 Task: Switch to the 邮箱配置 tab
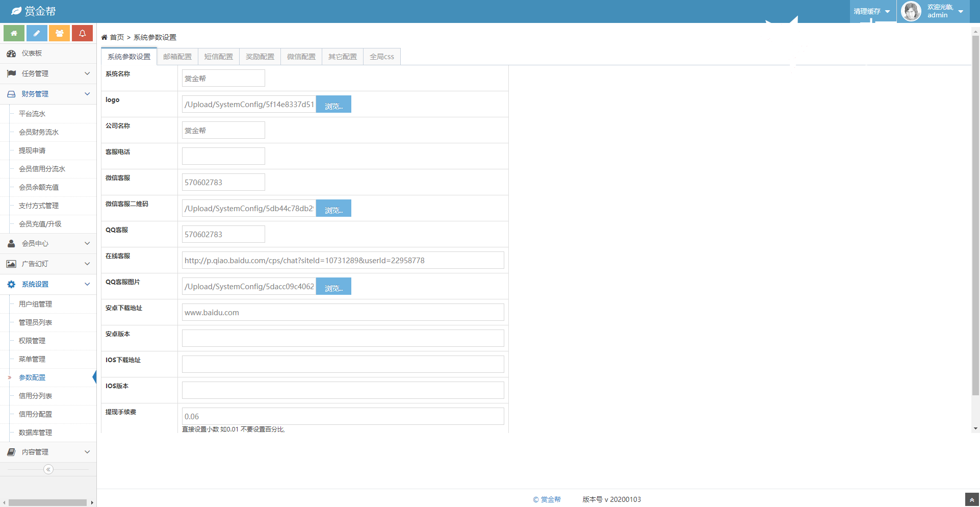point(177,57)
